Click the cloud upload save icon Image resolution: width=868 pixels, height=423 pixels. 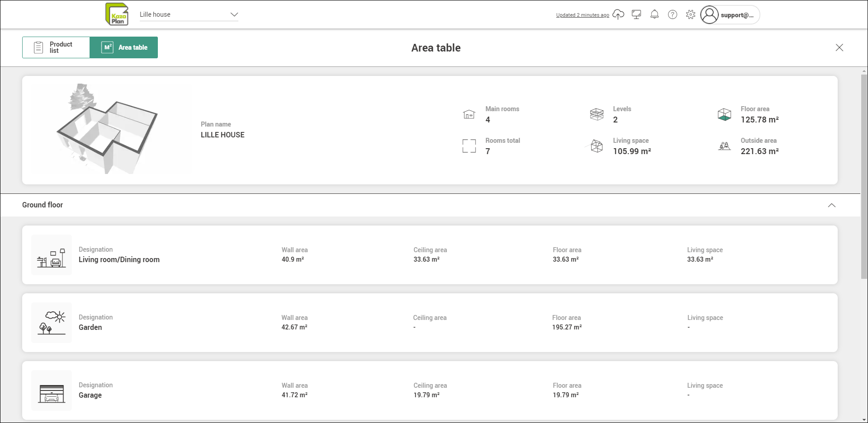click(618, 14)
